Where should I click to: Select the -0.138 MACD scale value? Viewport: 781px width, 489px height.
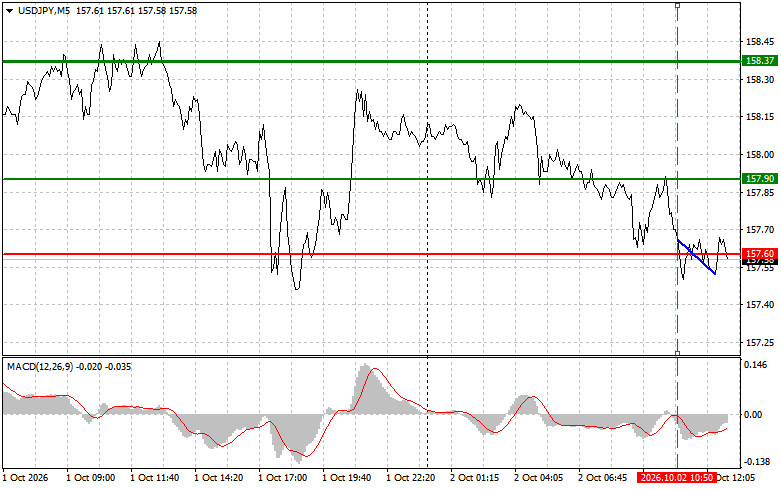coord(755,462)
